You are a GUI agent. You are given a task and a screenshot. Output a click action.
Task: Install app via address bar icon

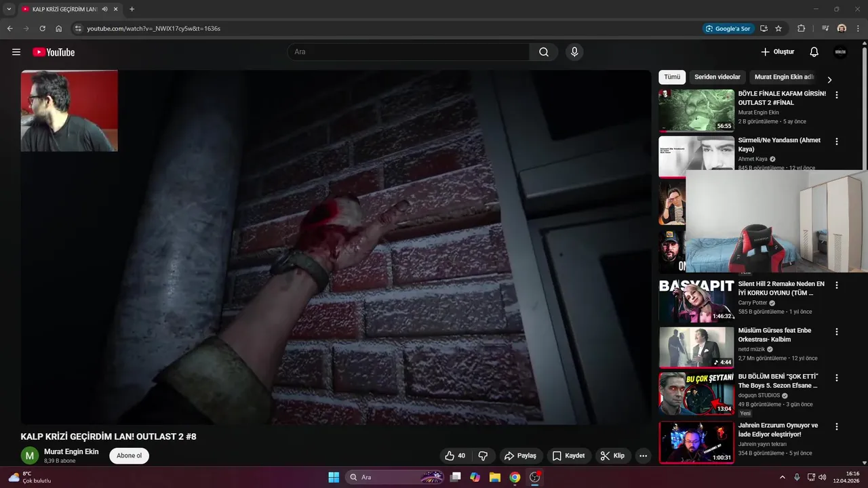tap(764, 28)
